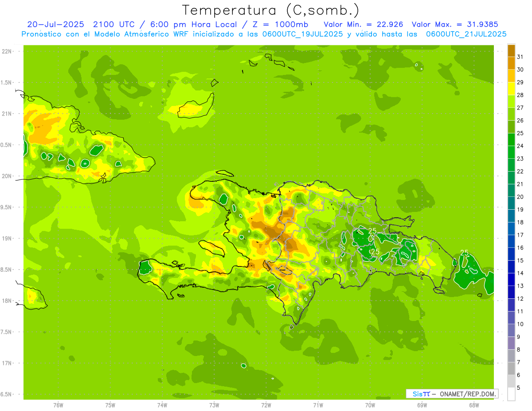This screenshot has width=532, height=411.
Task: Pick the gray swatch between legend 6 and 7
Action: click(x=511, y=368)
